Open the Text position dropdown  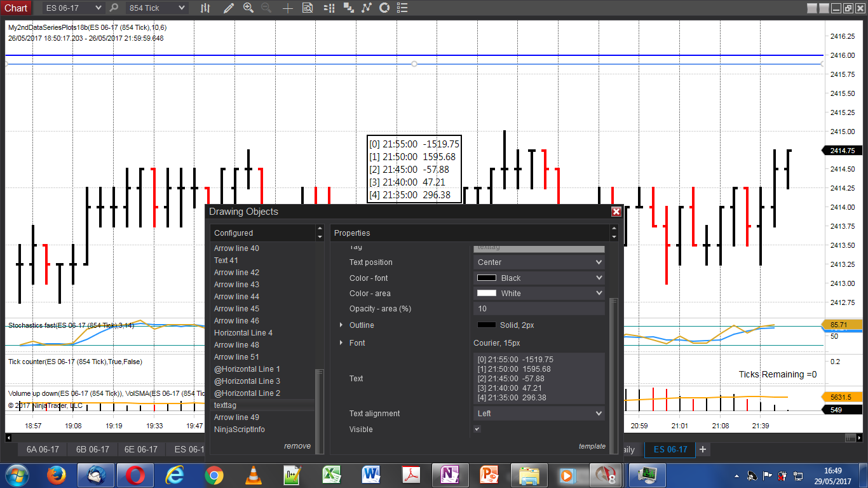click(x=539, y=262)
